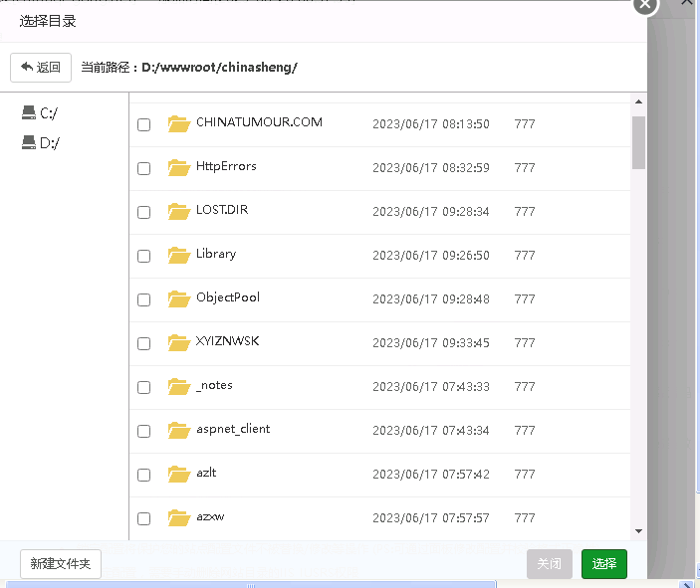This screenshot has height=588, width=700.
Task: Click folder icon of _notes
Action: click(179, 386)
